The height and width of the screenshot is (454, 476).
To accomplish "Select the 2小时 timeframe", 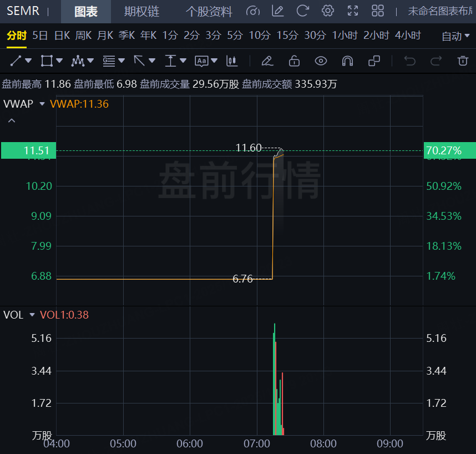I will pos(377,36).
